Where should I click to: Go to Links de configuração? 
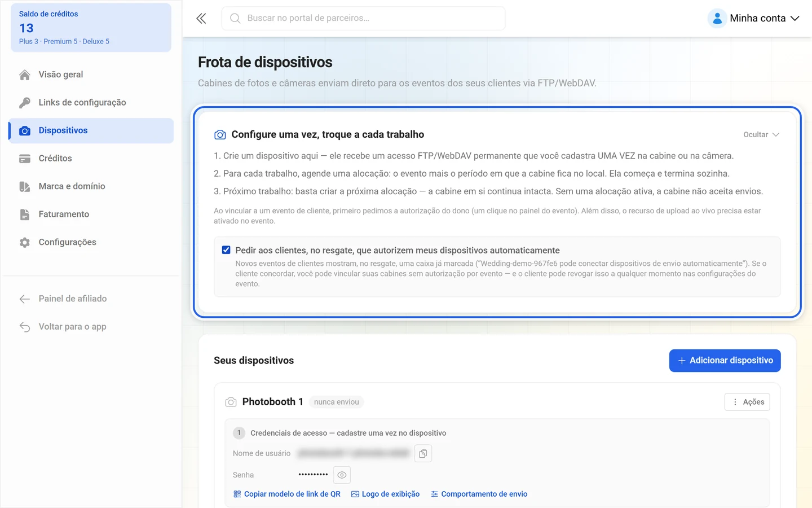point(91,102)
